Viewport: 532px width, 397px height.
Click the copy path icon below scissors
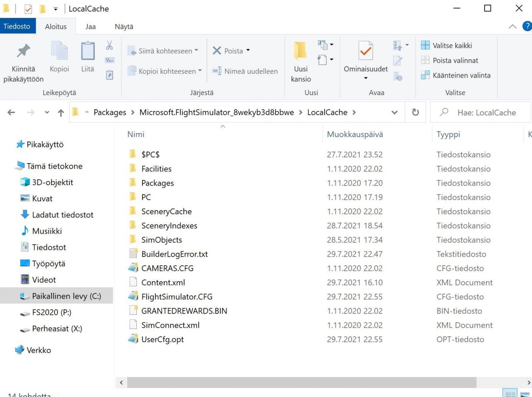[109, 60]
